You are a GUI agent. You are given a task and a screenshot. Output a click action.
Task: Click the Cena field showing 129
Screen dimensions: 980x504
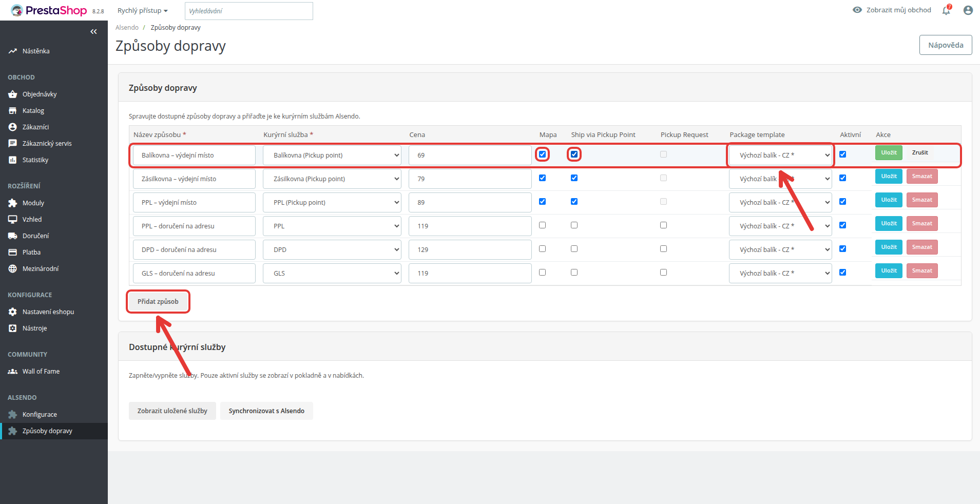[470, 249]
